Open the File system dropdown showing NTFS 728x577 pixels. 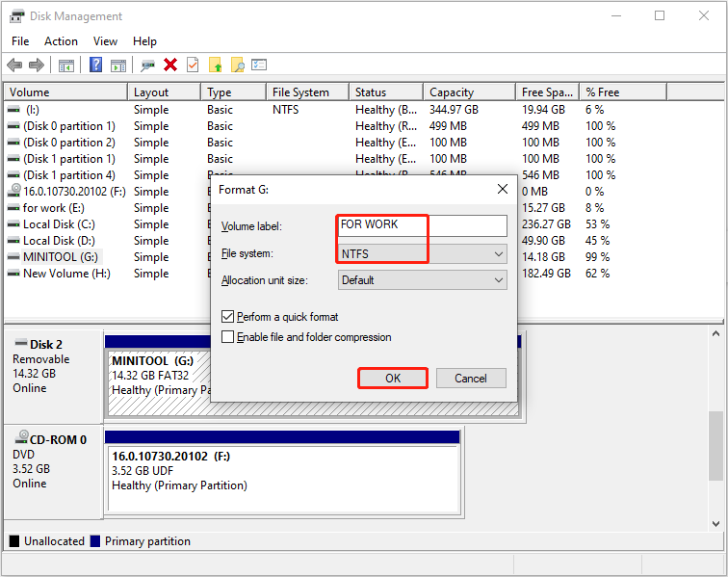pyautogui.click(x=423, y=254)
